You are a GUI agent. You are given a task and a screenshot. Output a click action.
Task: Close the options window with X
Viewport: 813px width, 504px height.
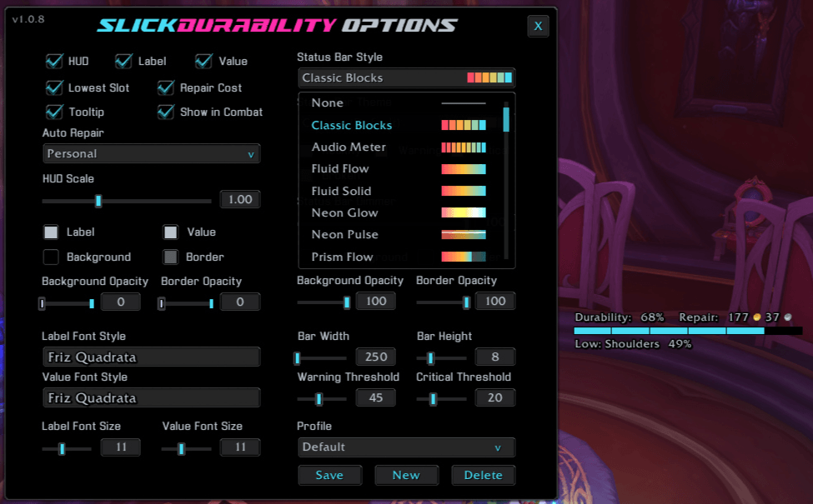[x=538, y=26]
